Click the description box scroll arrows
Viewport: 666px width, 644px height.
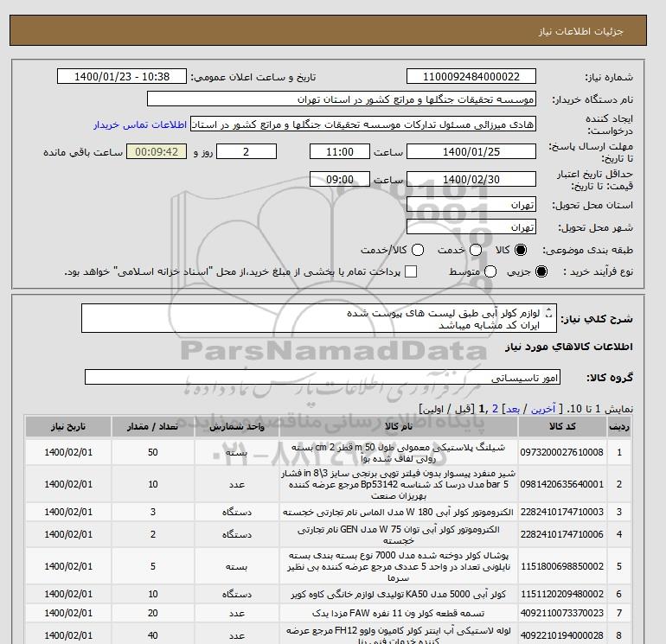tap(548, 313)
